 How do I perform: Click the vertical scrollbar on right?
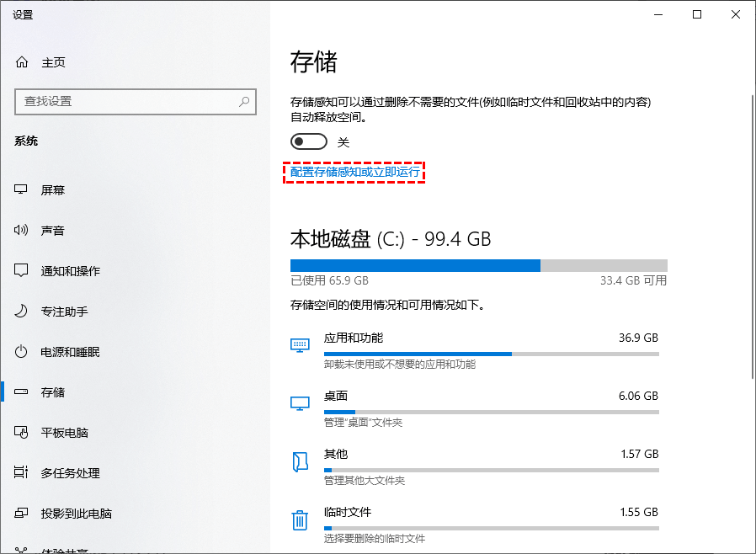pyautogui.click(x=750, y=236)
